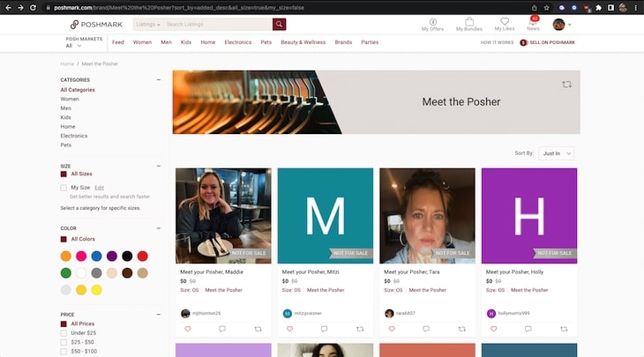Reload the page in browser
The height and width of the screenshot is (357, 644).
click(x=33, y=7)
